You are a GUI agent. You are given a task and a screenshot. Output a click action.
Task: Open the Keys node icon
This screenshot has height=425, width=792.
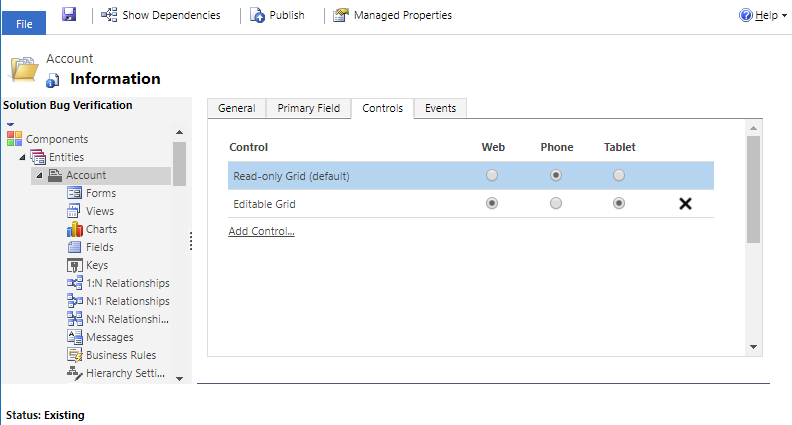(74, 265)
